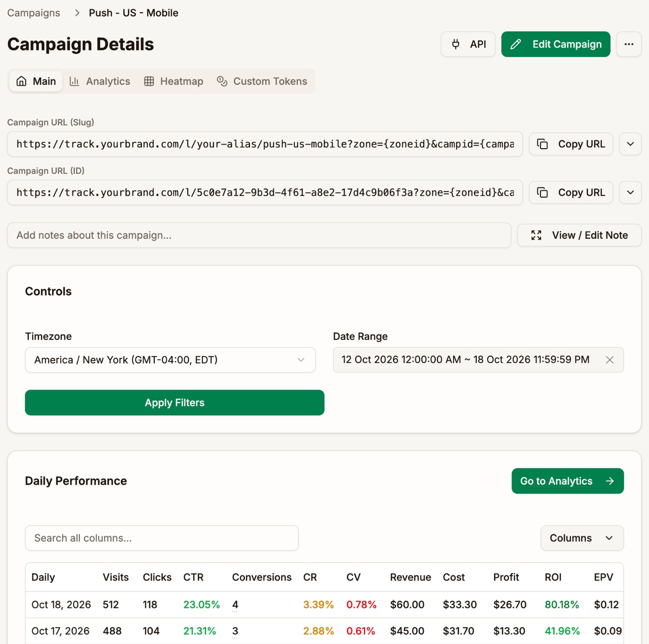
Task: Expand ID URL copy options chevron
Action: click(630, 193)
